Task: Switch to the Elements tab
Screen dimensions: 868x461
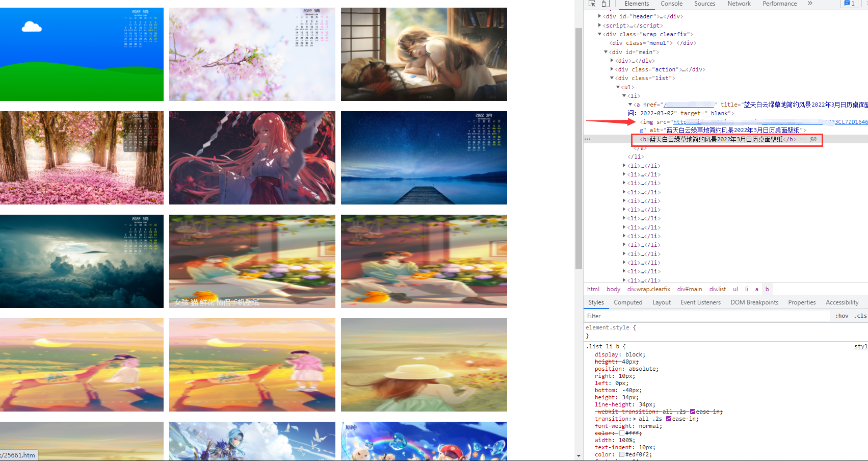Action: tap(637, 4)
